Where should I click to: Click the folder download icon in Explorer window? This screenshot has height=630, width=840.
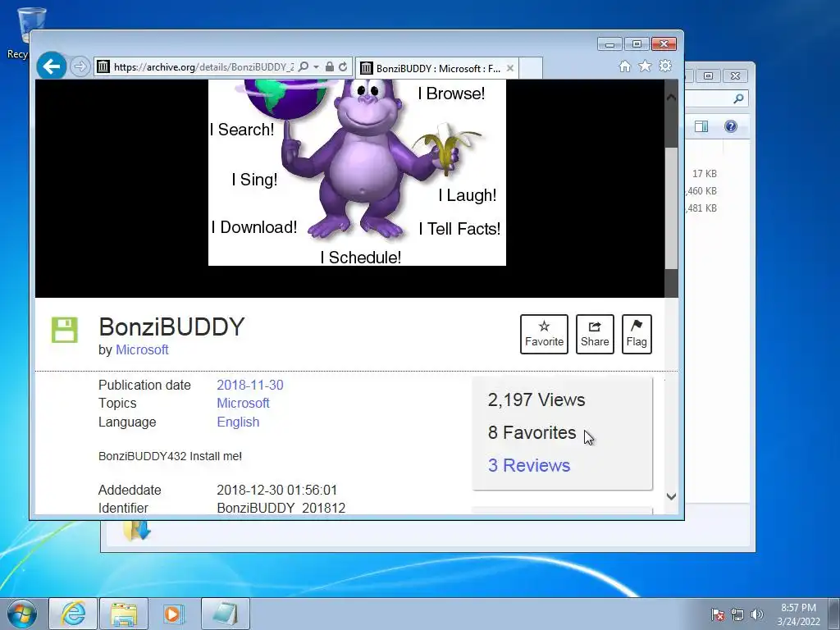pos(137,532)
